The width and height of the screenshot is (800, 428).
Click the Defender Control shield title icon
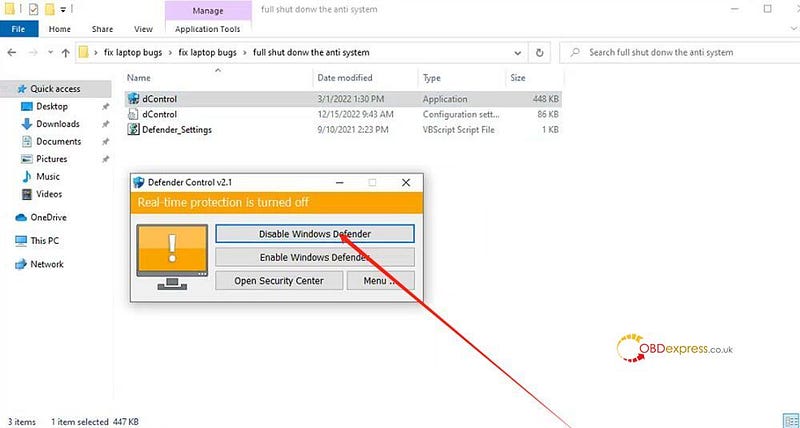pyautogui.click(x=139, y=182)
